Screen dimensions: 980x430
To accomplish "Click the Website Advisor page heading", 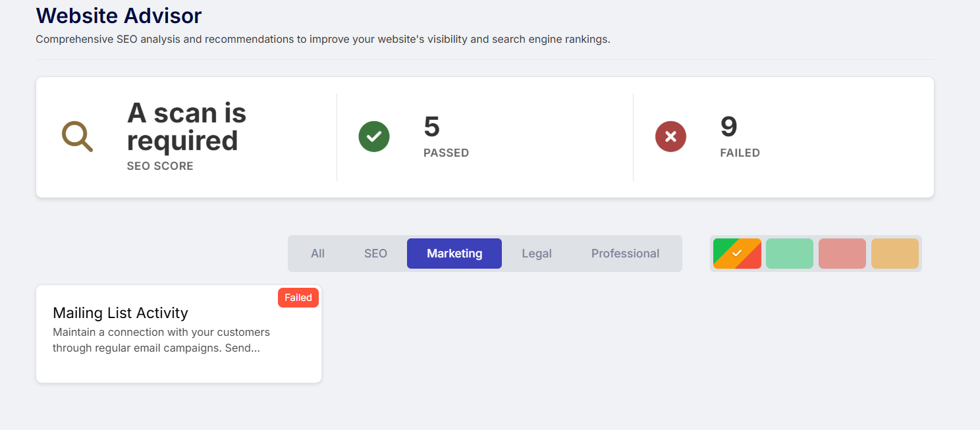I will (119, 15).
